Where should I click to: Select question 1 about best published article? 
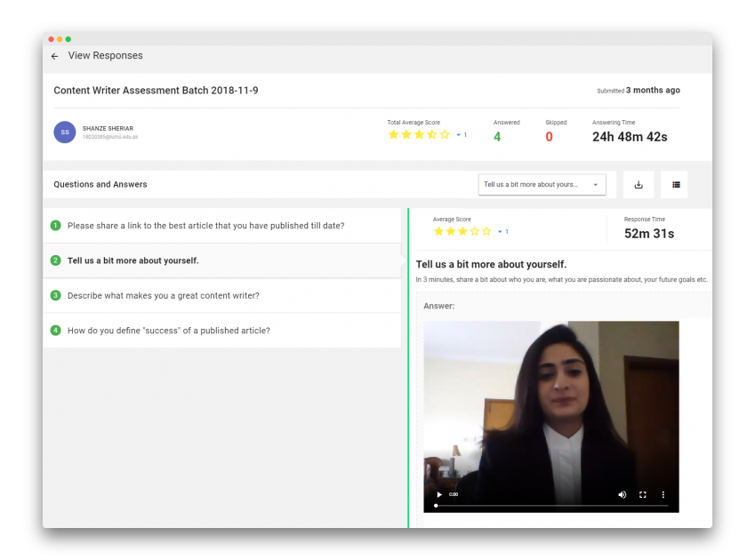coord(205,226)
